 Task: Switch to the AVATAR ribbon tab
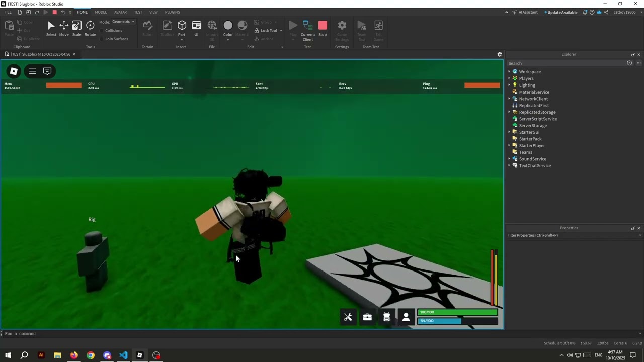tap(120, 12)
